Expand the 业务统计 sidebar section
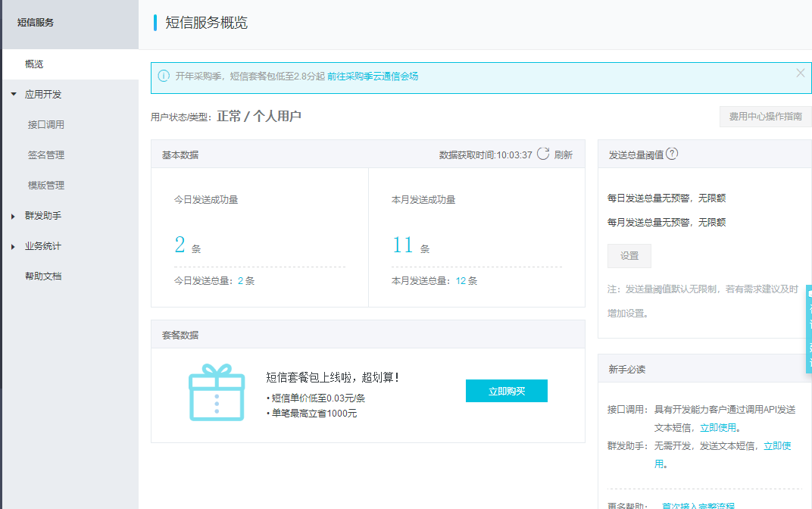812x509 pixels. coord(14,246)
